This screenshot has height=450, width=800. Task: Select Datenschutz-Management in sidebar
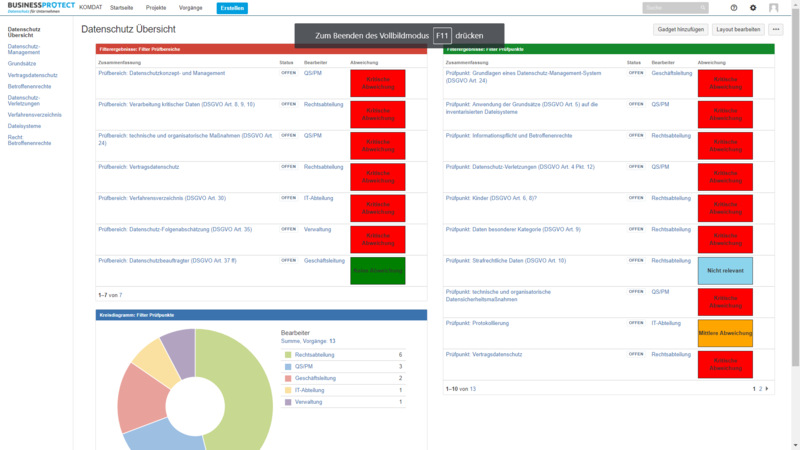pyautogui.click(x=24, y=49)
